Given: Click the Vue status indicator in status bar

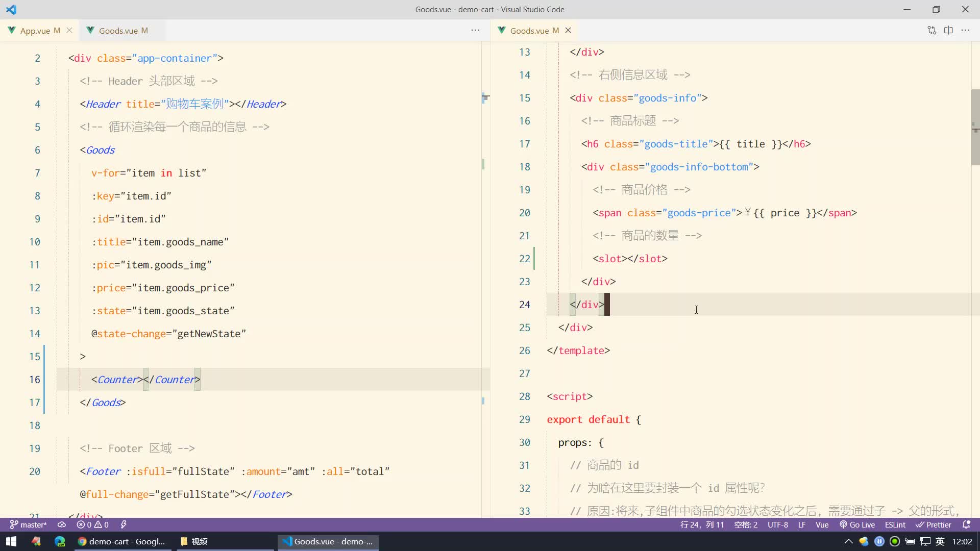Looking at the screenshot, I should pyautogui.click(x=822, y=525).
